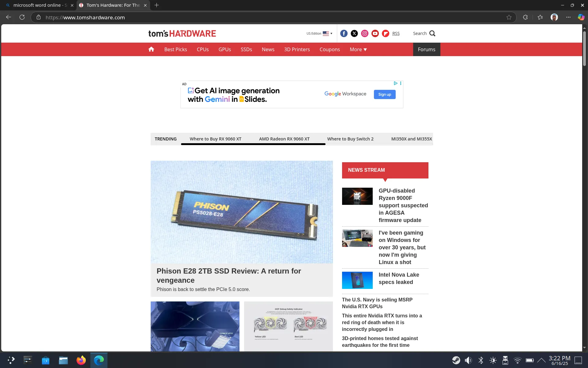Expand the More menu in navigation
The image size is (588, 368).
(x=358, y=49)
